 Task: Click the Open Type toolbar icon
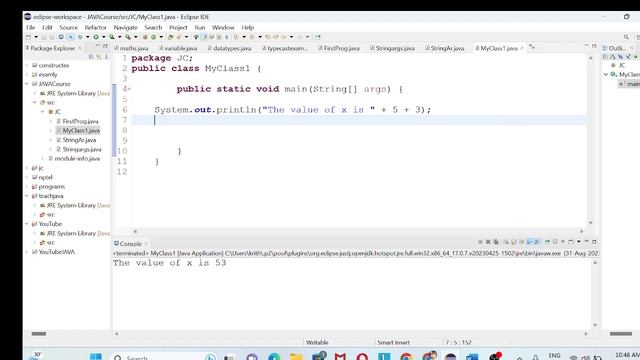click(171, 37)
